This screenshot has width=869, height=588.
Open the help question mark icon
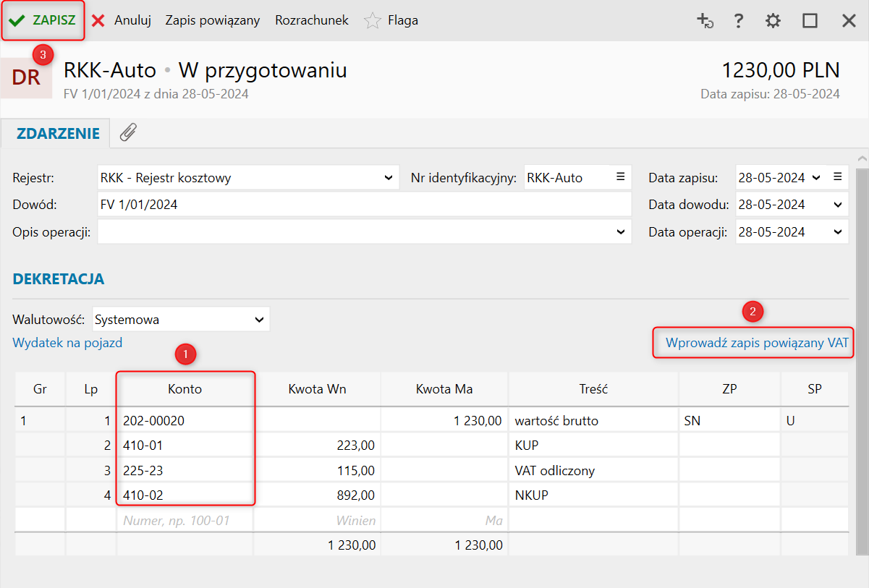tap(738, 21)
